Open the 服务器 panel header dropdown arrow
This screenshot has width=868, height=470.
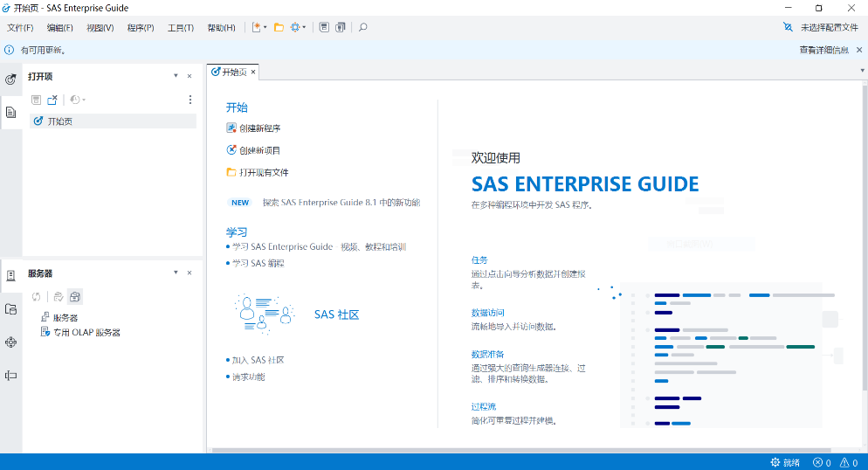click(176, 273)
